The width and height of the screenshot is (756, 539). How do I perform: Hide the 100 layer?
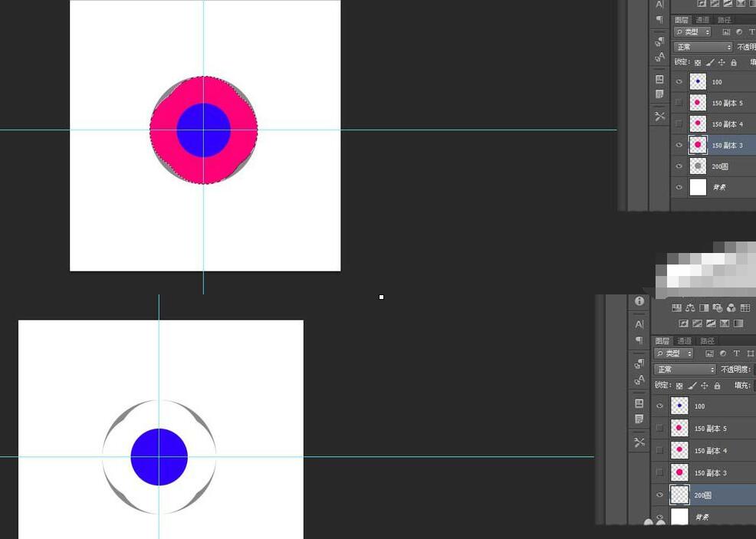tap(659, 406)
